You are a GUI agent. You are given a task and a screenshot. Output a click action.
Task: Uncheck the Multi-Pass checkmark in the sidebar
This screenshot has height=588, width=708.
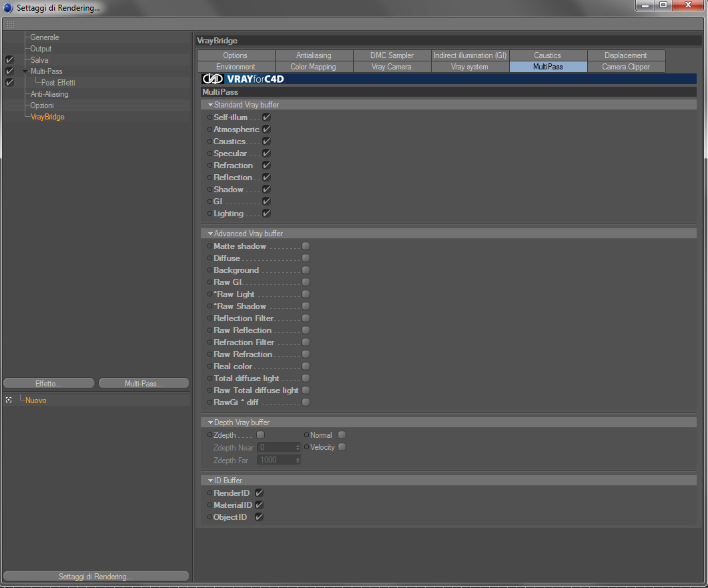[x=9, y=71]
